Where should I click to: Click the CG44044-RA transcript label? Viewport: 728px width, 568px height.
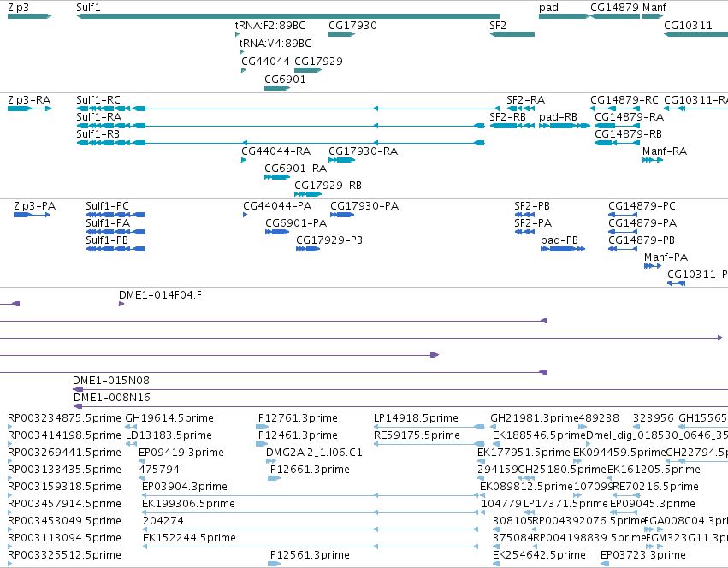click(x=275, y=151)
